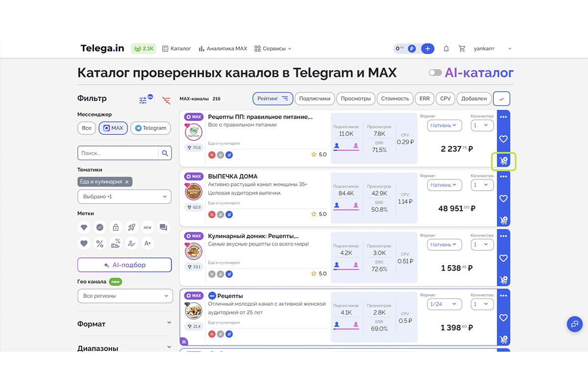Click the reset filters icon near Фильтр
588x392 pixels.
pos(166,100)
